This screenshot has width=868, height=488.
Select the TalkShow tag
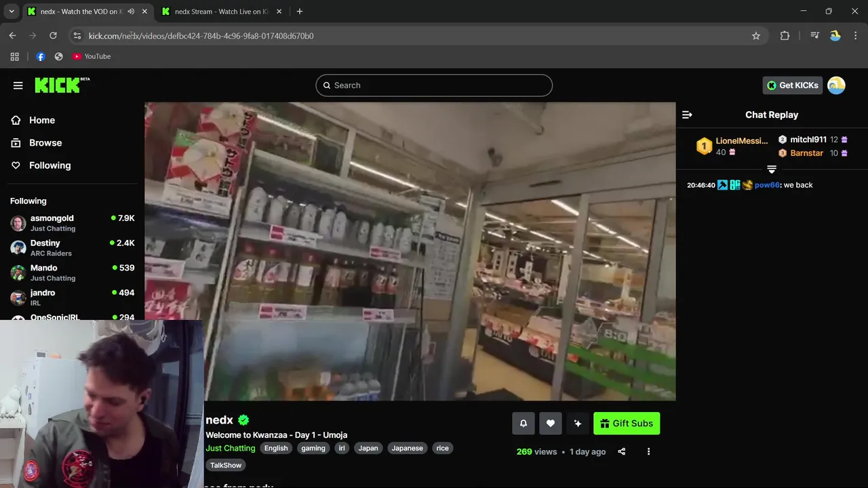coord(226,465)
